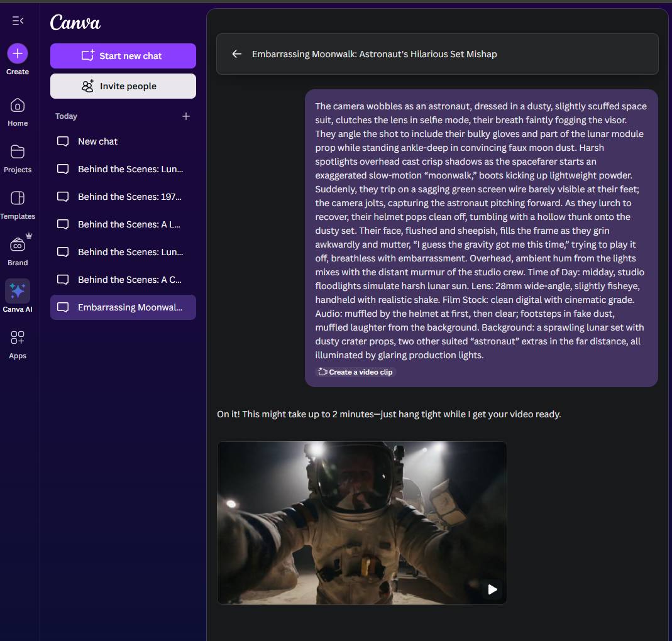
Task: Select the 'Embarrassing Moonwal...' chat
Action: 123,307
